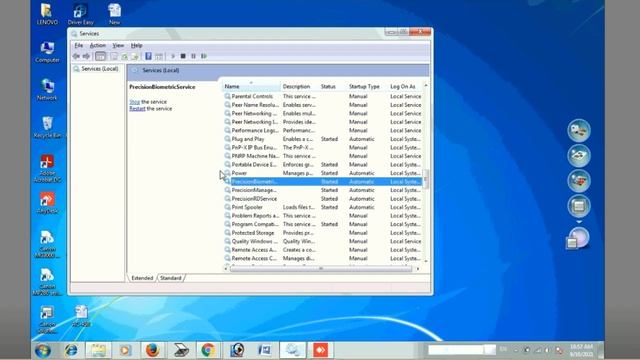The image size is (640, 360).
Task: Select the Problem Reports service row
Action: click(x=322, y=216)
